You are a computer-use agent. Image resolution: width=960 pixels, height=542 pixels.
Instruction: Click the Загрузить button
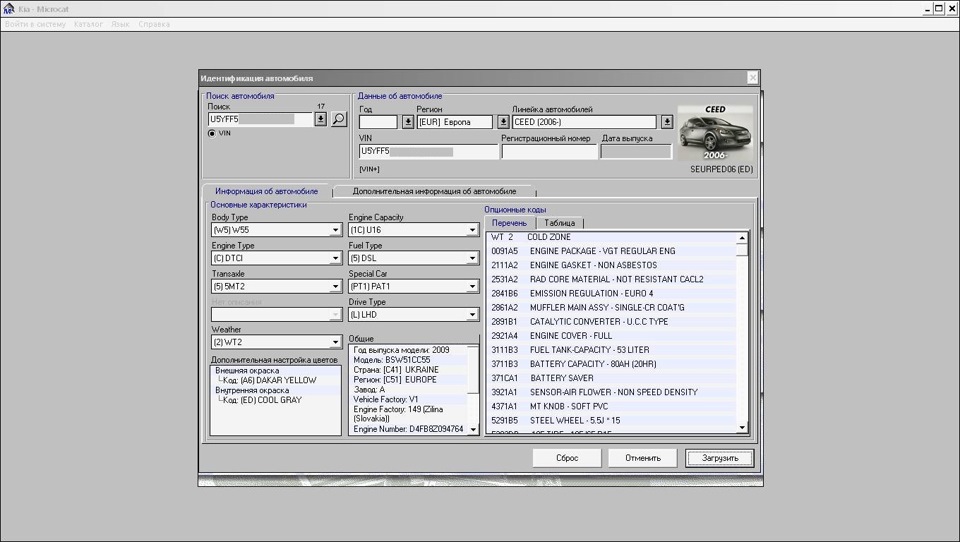[x=719, y=458]
